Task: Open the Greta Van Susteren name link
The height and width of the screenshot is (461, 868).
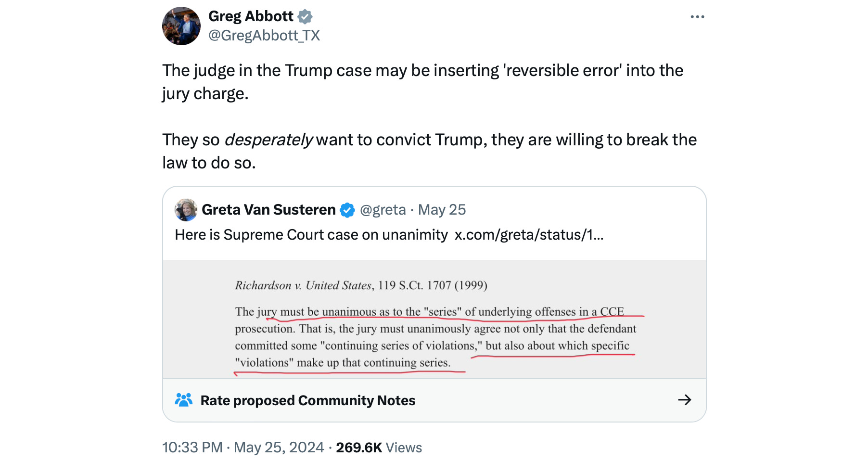Action: tap(268, 210)
